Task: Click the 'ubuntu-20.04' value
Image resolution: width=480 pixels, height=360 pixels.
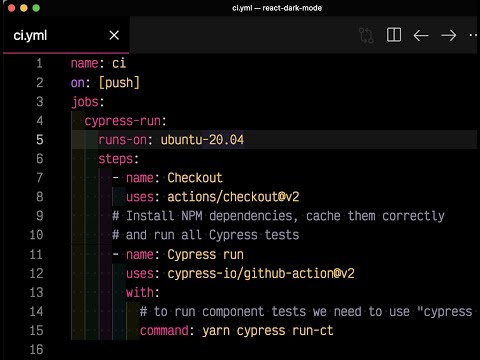Action: click(x=202, y=140)
